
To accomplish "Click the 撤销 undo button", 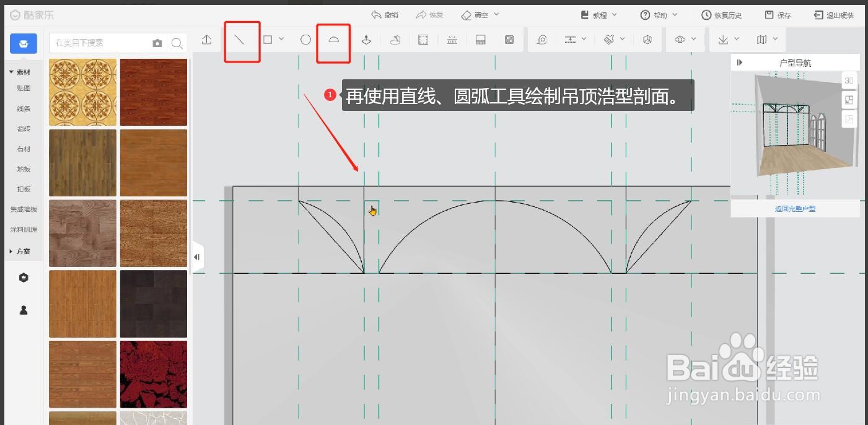I will pyautogui.click(x=384, y=15).
